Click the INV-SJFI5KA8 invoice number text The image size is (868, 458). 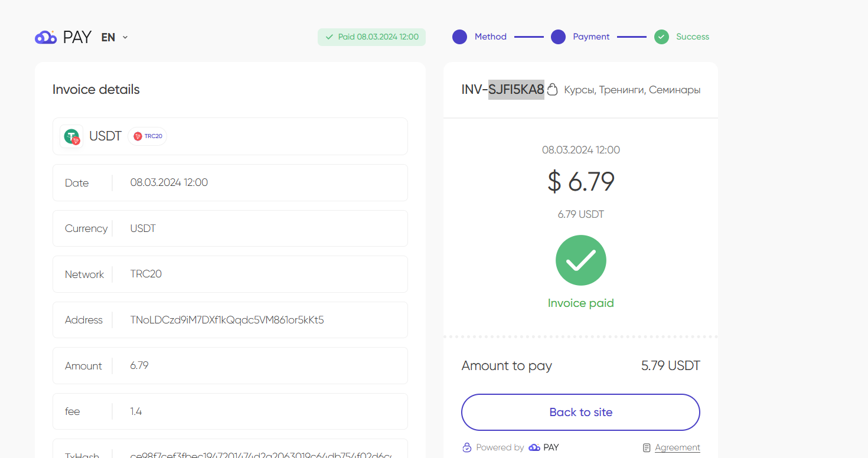[x=503, y=90]
